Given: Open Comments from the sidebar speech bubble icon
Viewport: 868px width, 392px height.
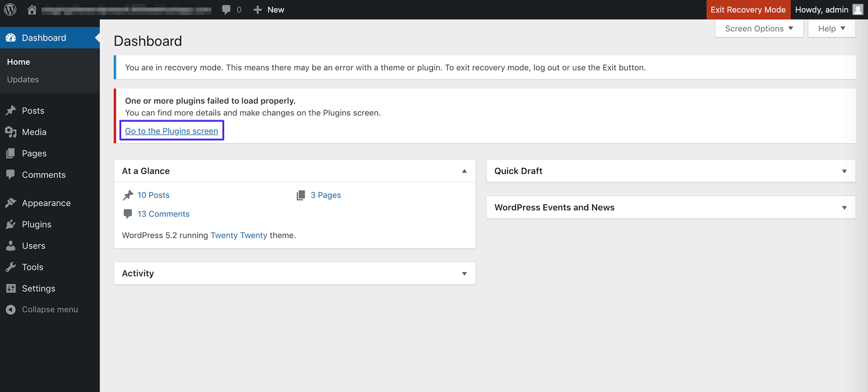Looking at the screenshot, I should [11, 174].
